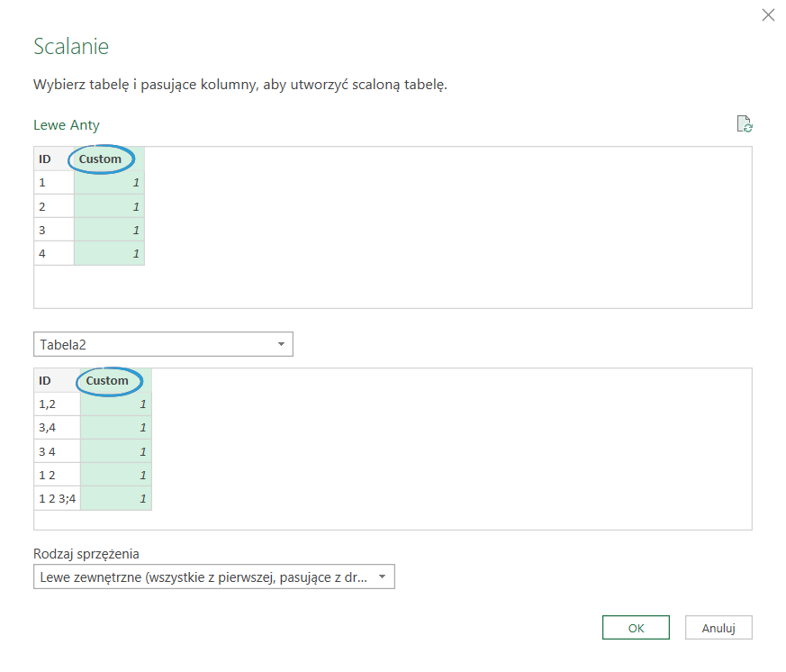Select the Custom column header in the Lewe Anty table
The image size is (786, 672).
click(x=100, y=159)
